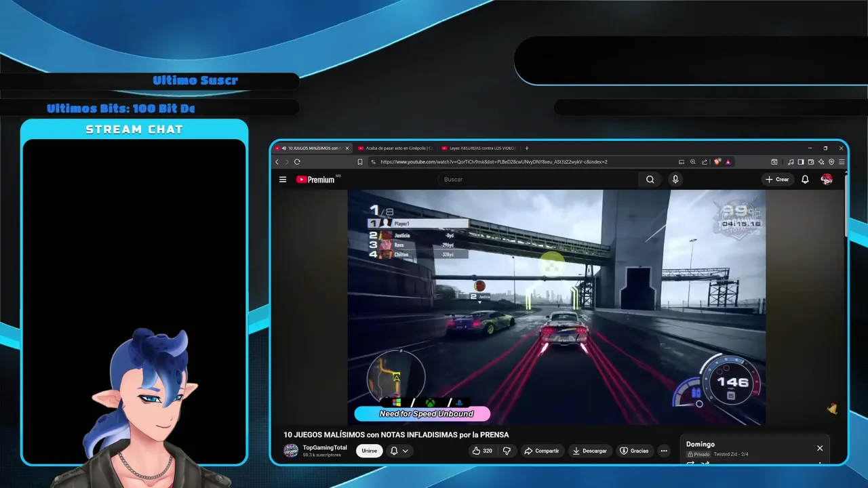
Task: Click the browser forward arrow
Action: click(286, 162)
